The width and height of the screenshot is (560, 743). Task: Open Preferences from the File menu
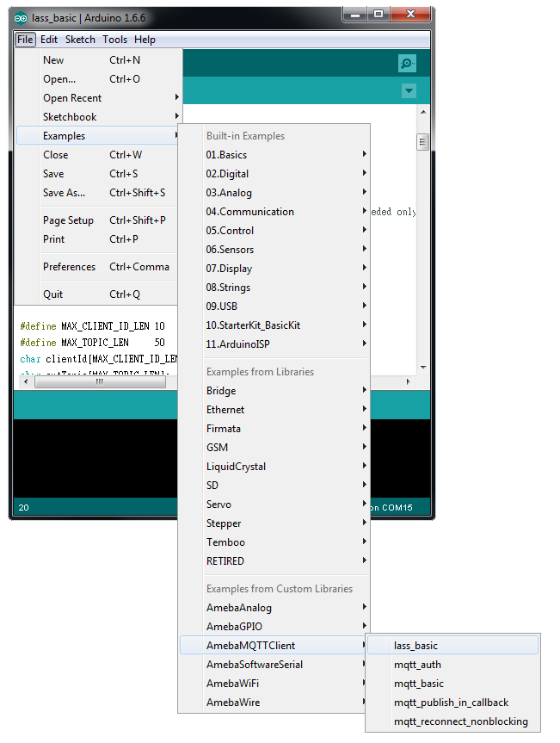coord(98,267)
